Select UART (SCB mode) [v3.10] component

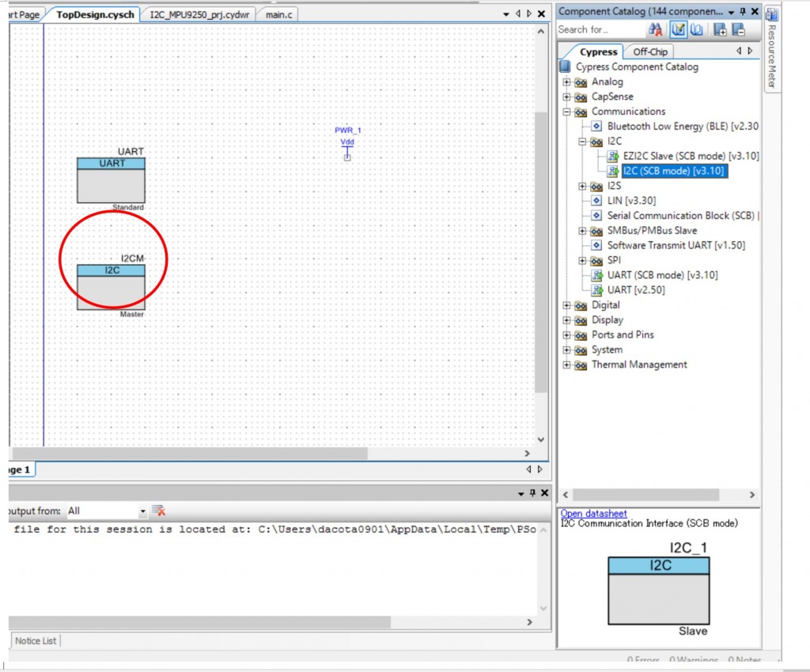662,275
